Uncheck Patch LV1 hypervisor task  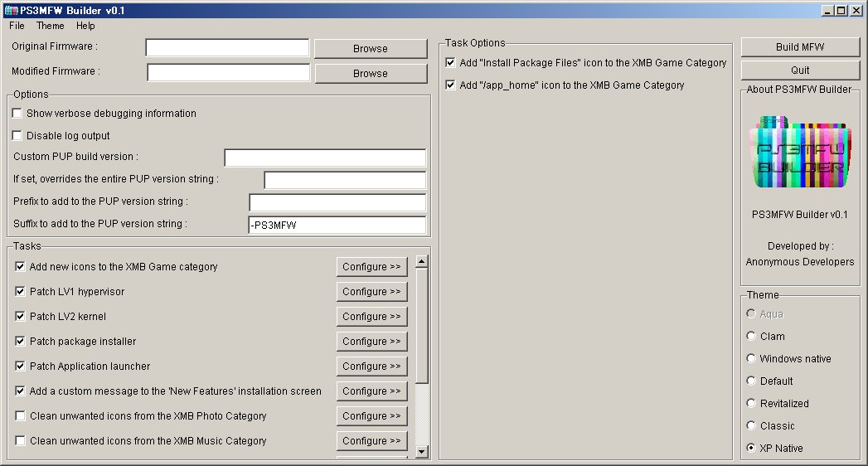20,292
